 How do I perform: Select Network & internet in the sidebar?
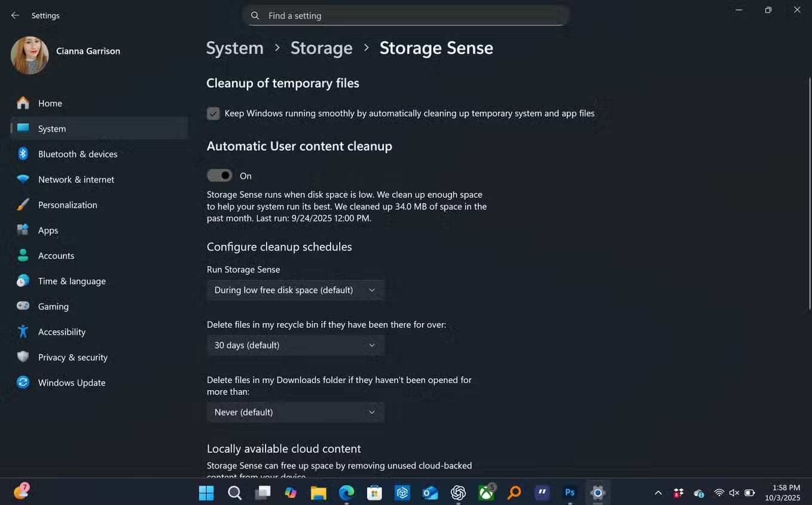tap(76, 180)
